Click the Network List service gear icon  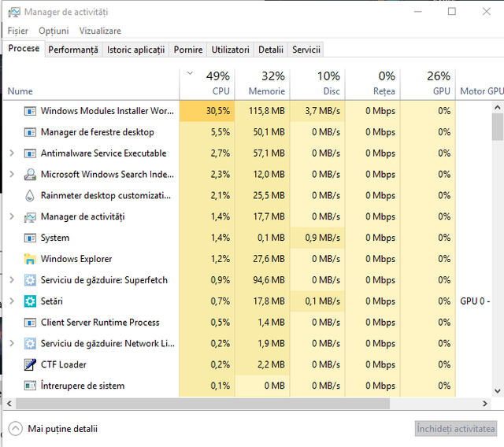point(30,344)
